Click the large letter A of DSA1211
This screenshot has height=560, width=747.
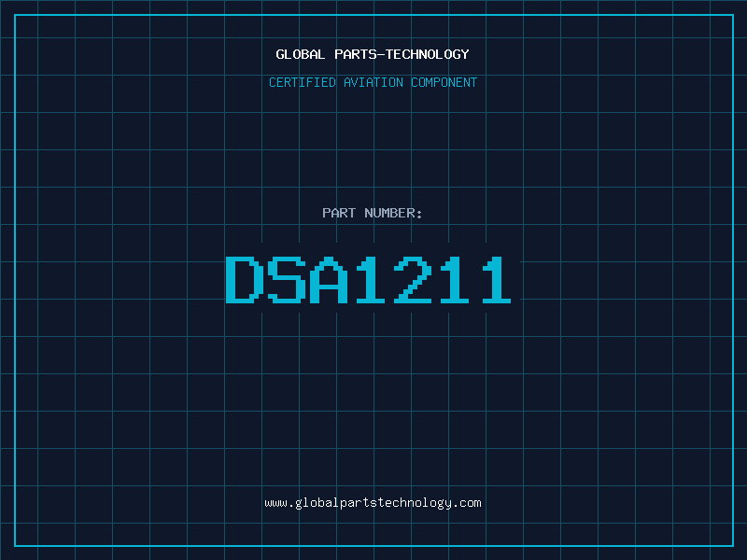(329, 279)
